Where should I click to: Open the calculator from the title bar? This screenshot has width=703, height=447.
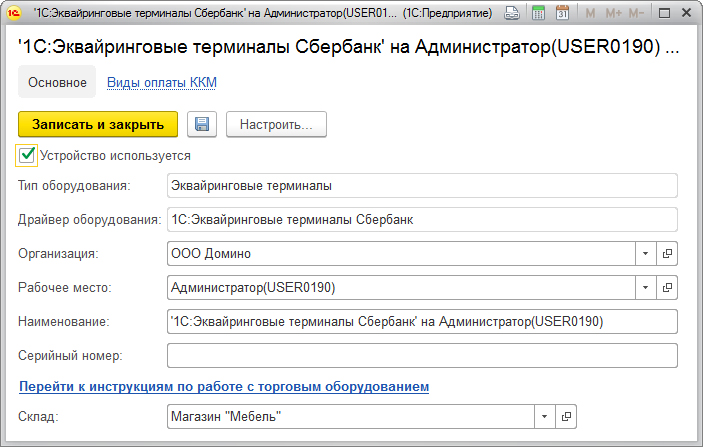click(538, 13)
